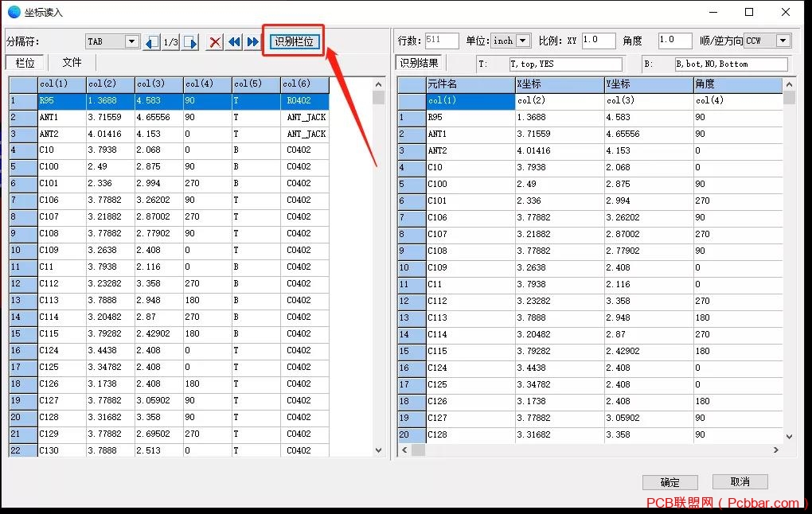812x514 pixels.
Task: Open the 顺/逆方向 CCW dropdown
Action: [783, 41]
